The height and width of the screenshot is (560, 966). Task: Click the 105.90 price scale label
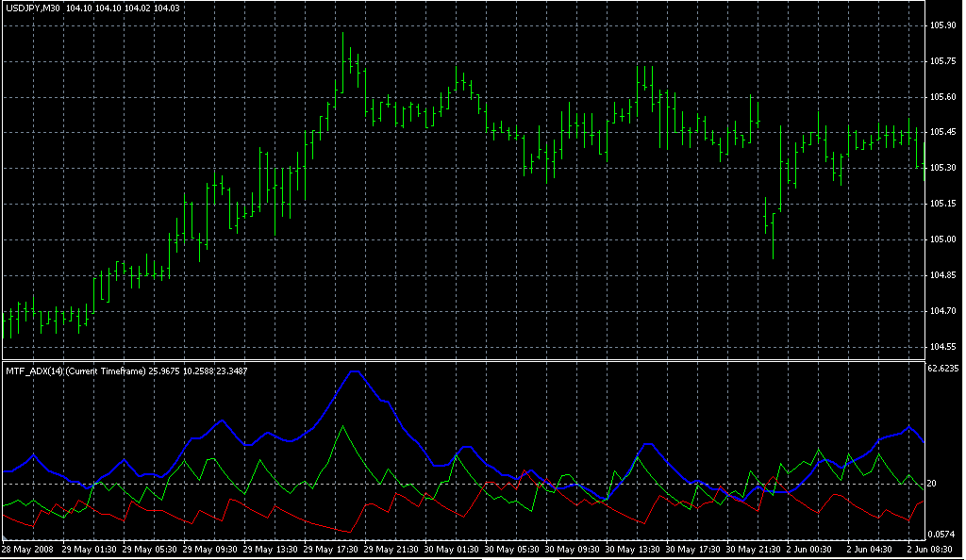tap(942, 25)
